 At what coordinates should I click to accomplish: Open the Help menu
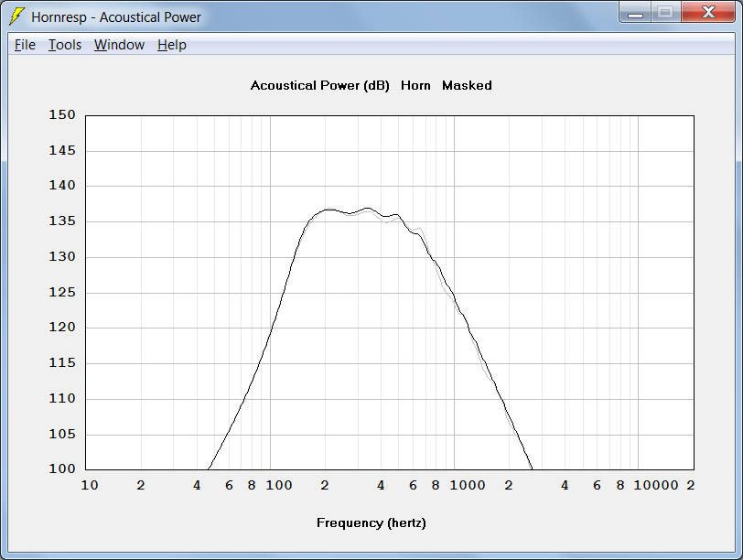click(172, 45)
